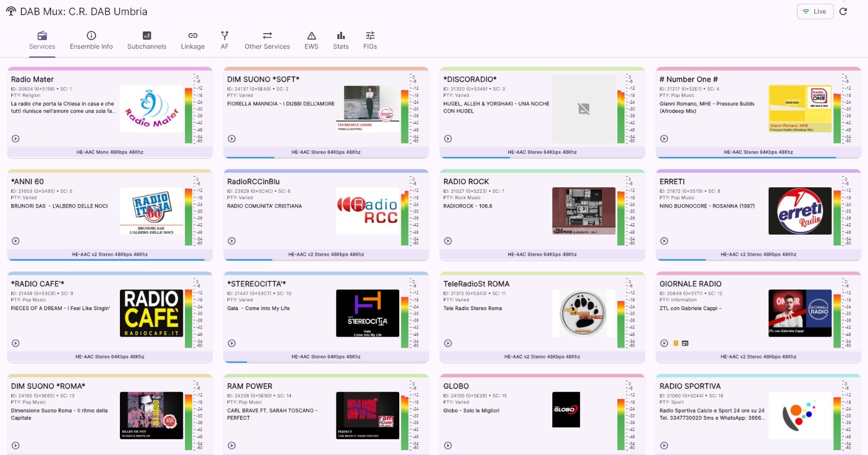This screenshot has height=455, width=868.
Task: Click the traffic icon on GIORNALE RADIO
Action: [676, 343]
